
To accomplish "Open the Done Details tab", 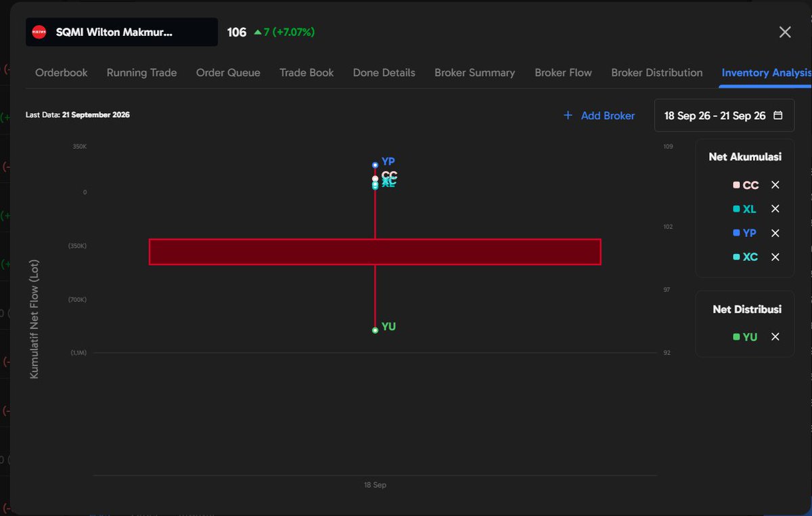I will (384, 72).
